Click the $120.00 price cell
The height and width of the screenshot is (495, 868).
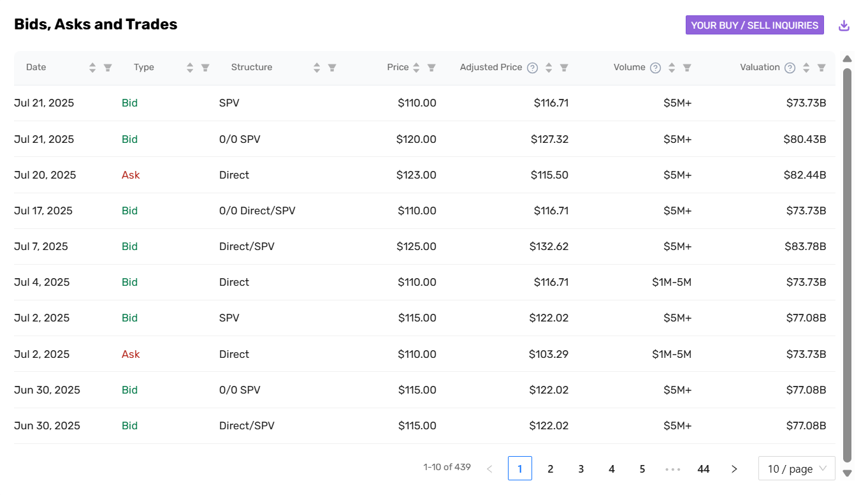click(x=416, y=139)
